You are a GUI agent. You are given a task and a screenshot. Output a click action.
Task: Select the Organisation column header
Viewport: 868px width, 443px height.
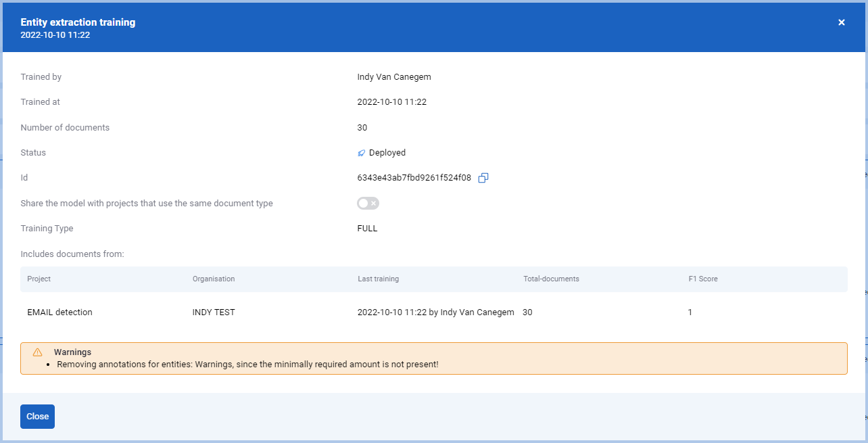tap(214, 279)
